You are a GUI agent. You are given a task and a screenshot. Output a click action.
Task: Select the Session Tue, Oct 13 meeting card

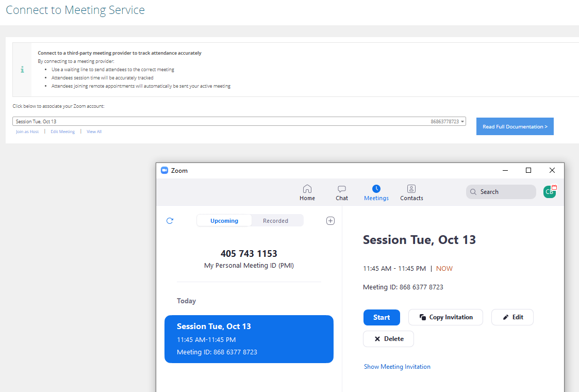249,339
